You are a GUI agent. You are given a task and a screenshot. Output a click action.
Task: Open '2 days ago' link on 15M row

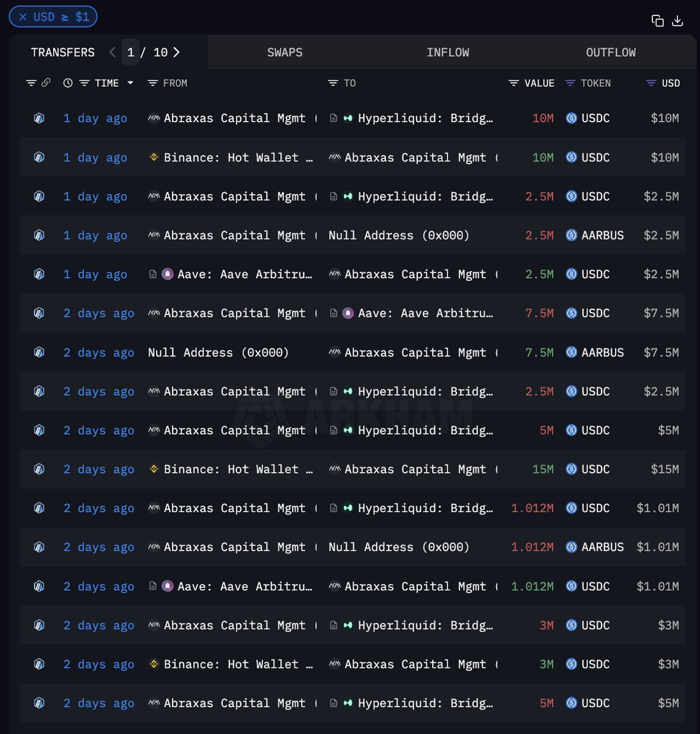coord(99,469)
